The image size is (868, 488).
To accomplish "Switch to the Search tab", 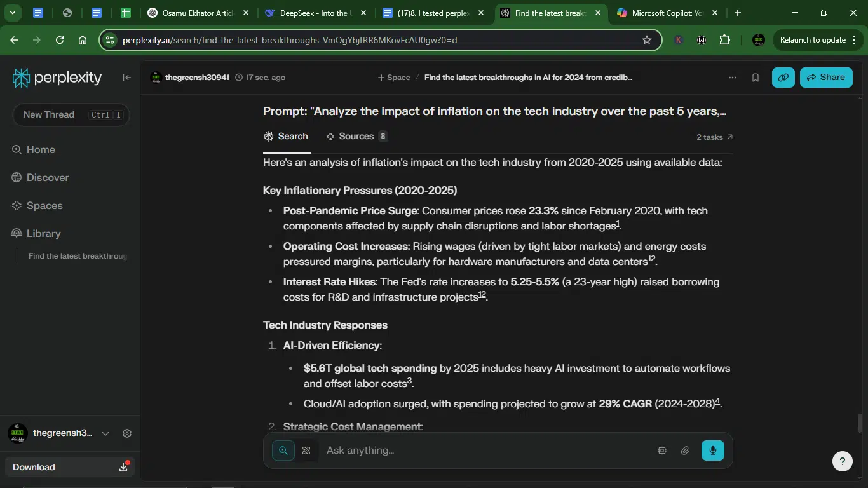I will 287,137.
